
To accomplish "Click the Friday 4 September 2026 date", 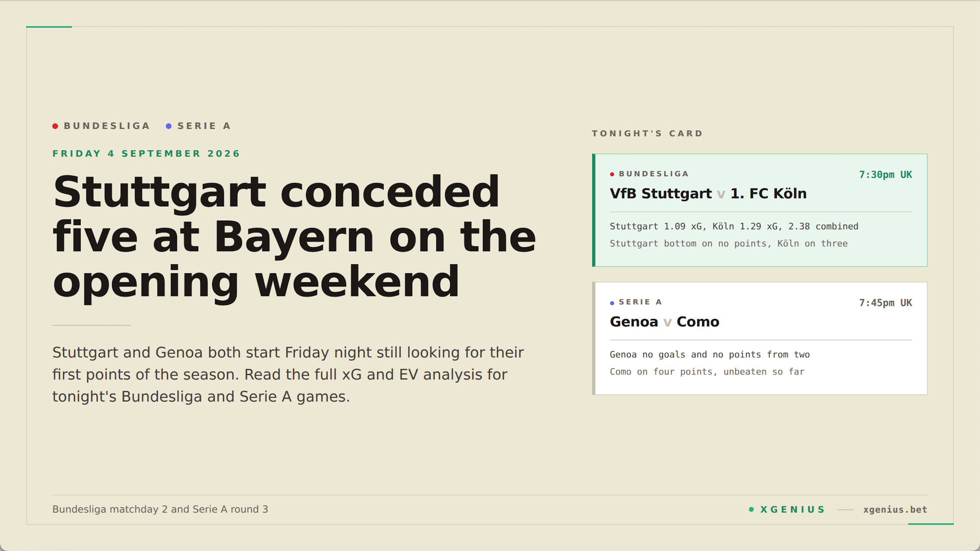I will (x=146, y=154).
